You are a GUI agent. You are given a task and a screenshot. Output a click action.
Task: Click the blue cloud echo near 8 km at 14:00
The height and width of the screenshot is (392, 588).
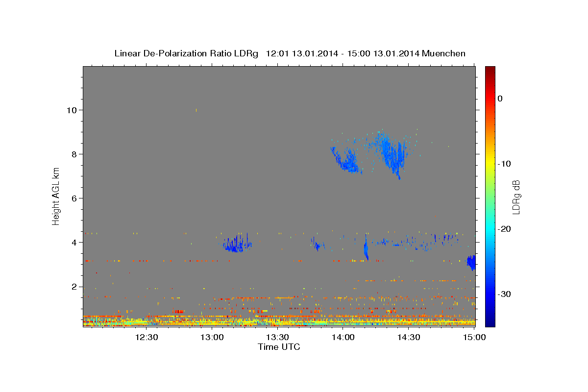tap(347, 161)
